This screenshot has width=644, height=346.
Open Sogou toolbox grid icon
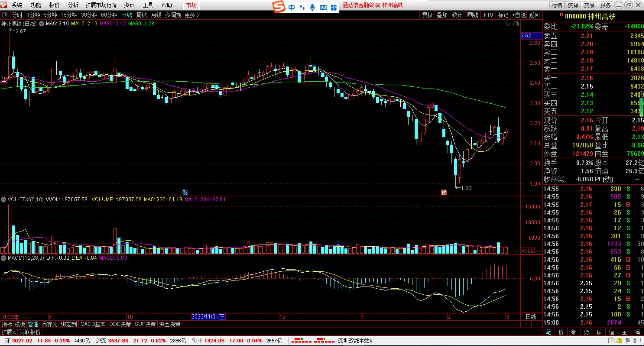coord(334,7)
